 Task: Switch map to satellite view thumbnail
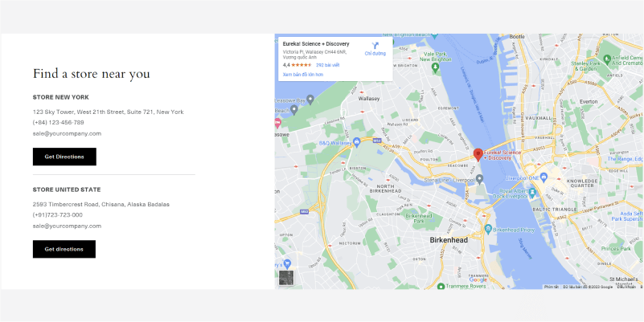click(x=286, y=278)
